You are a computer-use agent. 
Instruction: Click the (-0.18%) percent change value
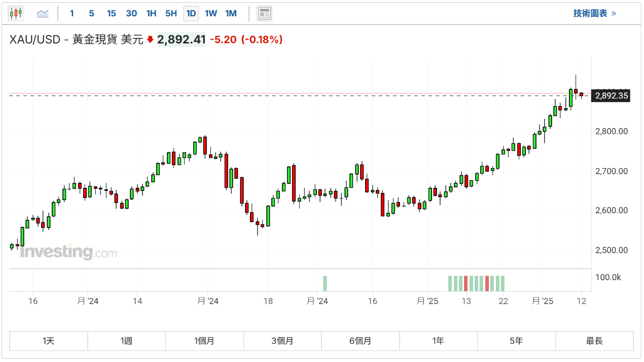pyautogui.click(x=262, y=40)
